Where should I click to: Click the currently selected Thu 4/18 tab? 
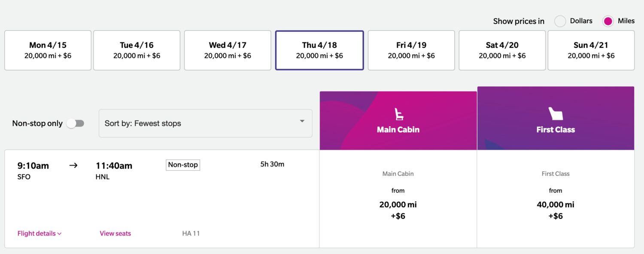tap(319, 50)
